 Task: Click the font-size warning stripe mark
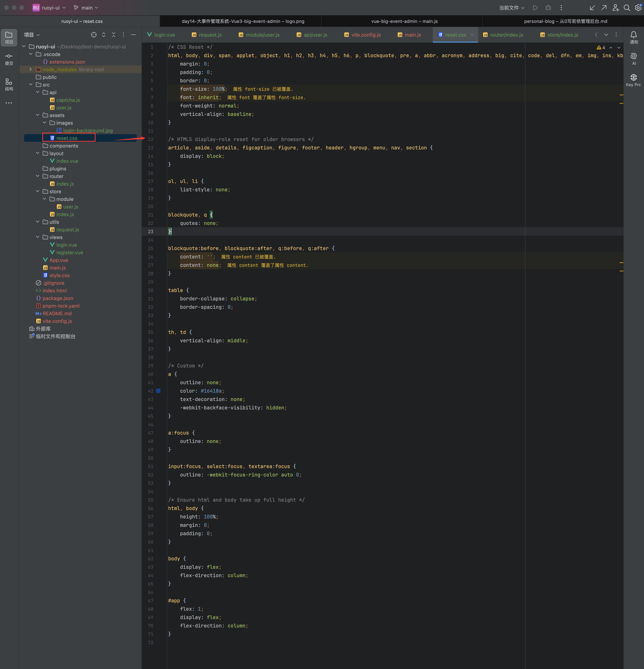coord(622,95)
